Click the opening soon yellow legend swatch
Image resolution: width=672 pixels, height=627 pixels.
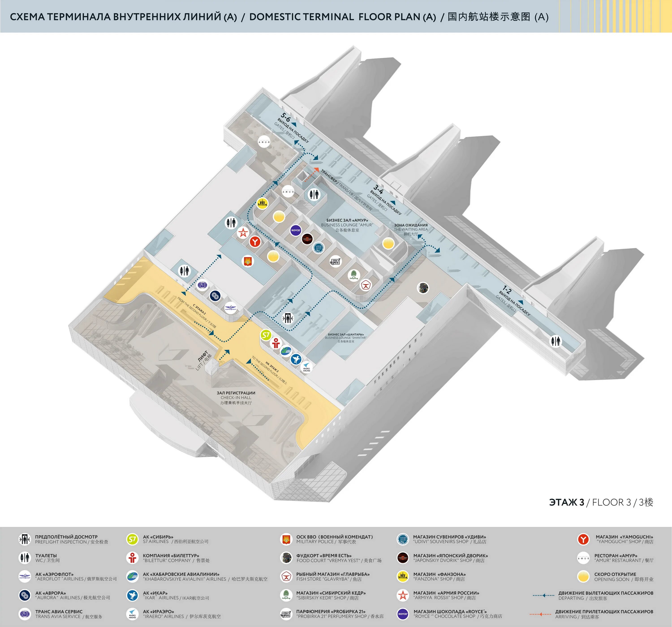(584, 576)
